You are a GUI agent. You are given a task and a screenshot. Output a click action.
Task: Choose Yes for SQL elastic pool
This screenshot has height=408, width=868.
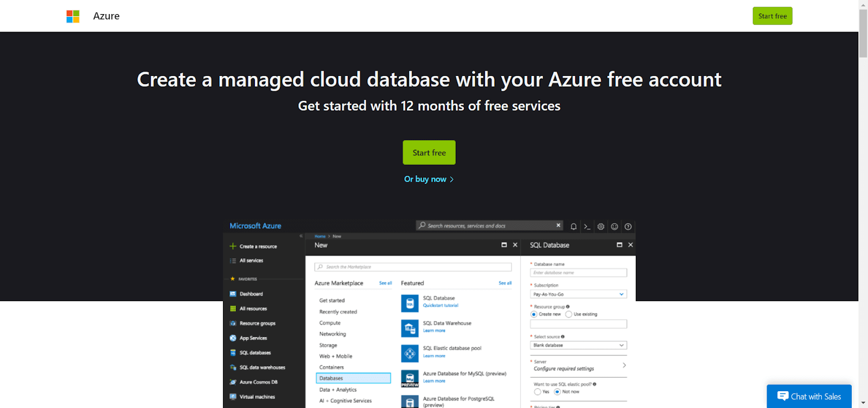[x=538, y=392]
